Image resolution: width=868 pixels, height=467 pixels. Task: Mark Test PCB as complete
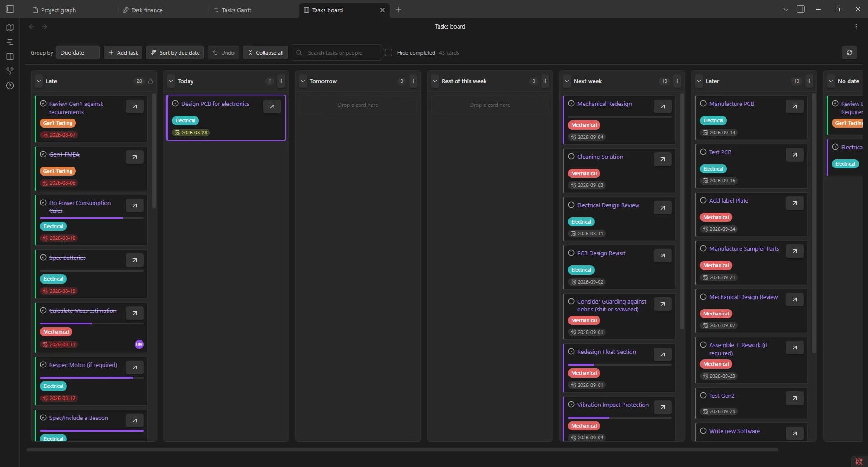pos(703,152)
